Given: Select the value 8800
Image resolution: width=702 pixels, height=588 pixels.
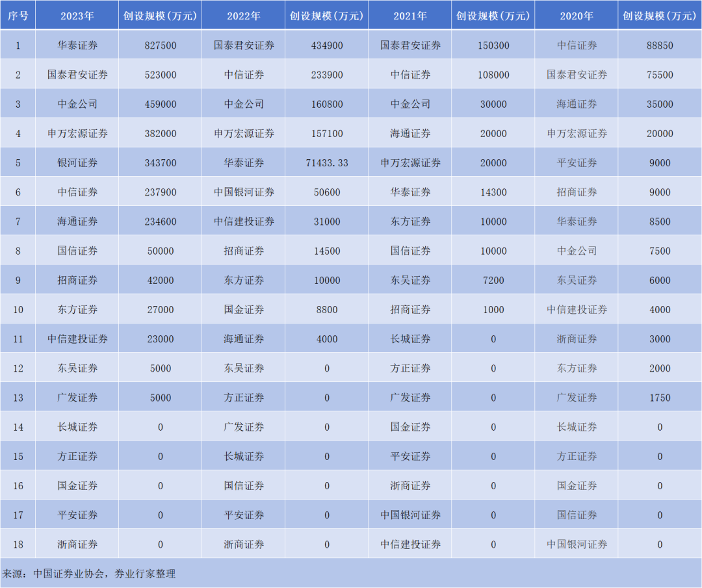Looking at the screenshot, I should (327, 310).
